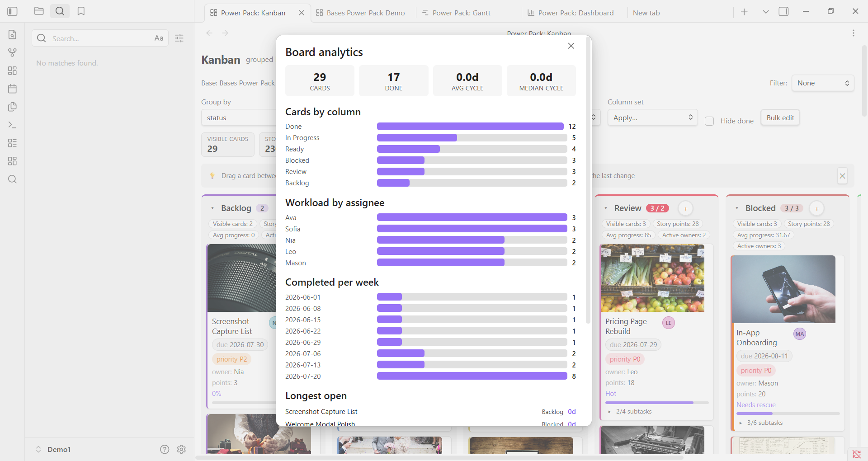This screenshot has width=868, height=461.
Task: Open the Column set Apply dropdown
Action: 653,118
